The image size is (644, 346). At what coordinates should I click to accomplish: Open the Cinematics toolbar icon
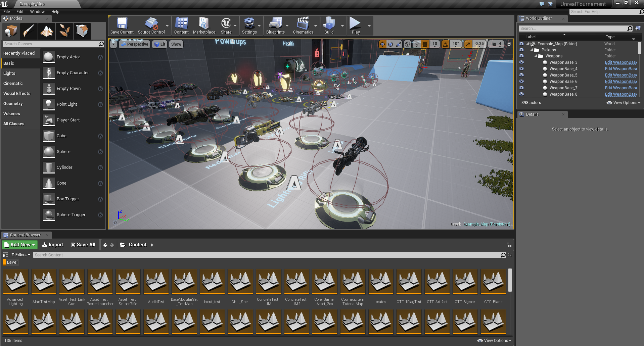pyautogui.click(x=303, y=26)
